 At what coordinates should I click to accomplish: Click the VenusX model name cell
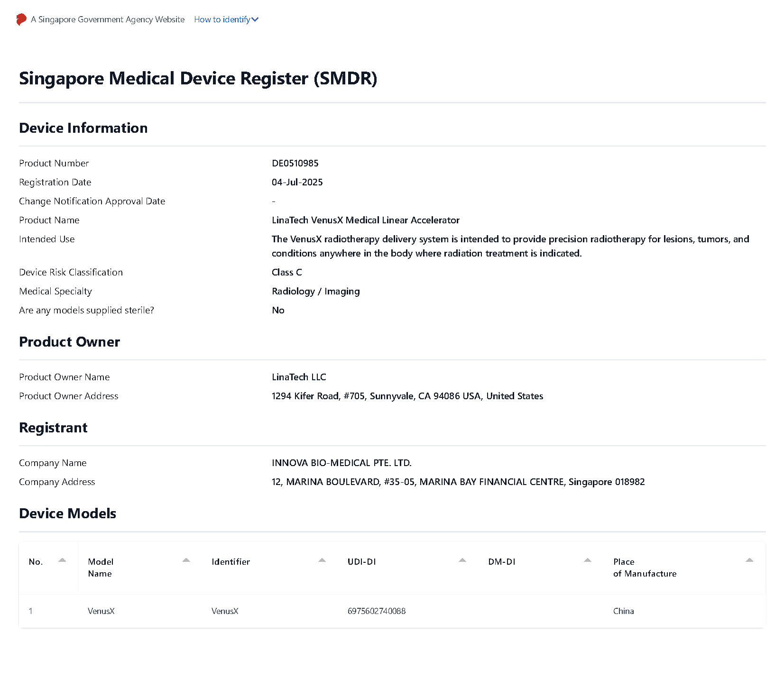pyautogui.click(x=101, y=611)
